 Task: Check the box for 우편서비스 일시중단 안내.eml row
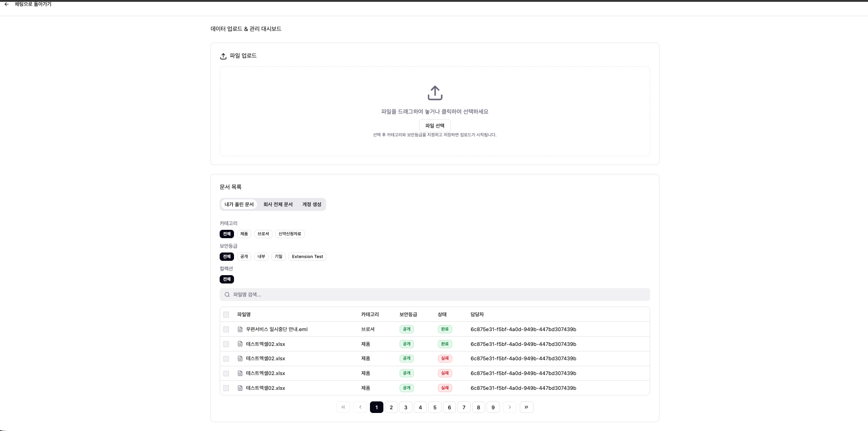226,330
